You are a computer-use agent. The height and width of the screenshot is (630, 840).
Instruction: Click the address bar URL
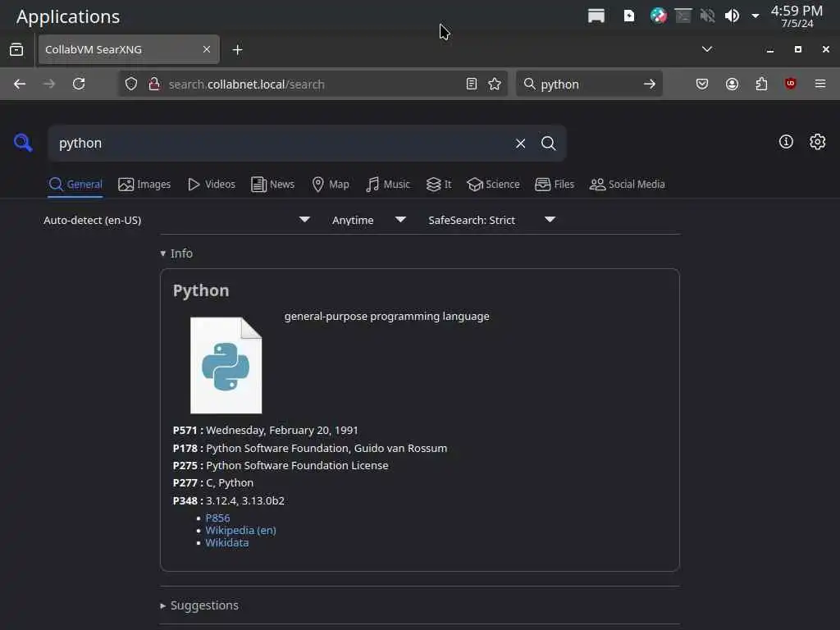coord(246,84)
